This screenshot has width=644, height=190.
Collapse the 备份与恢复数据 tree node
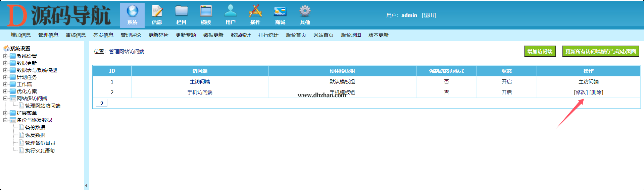click(x=5, y=120)
